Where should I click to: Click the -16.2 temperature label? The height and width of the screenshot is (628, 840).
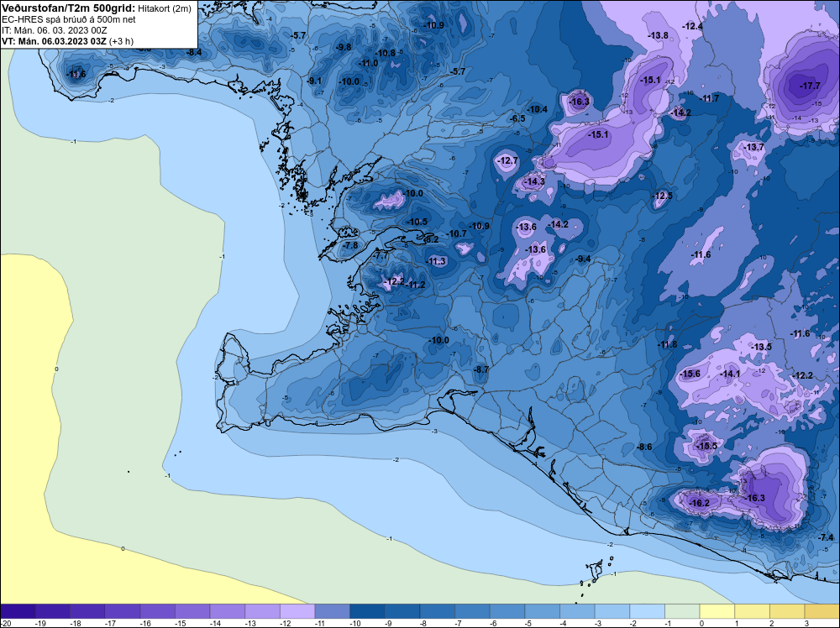click(699, 503)
